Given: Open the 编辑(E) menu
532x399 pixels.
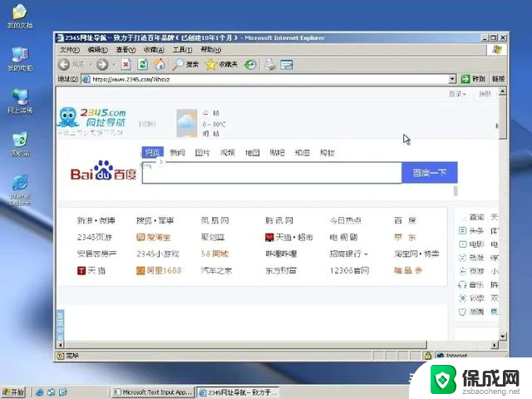Looking at the screenshot, I should point(98,50).
